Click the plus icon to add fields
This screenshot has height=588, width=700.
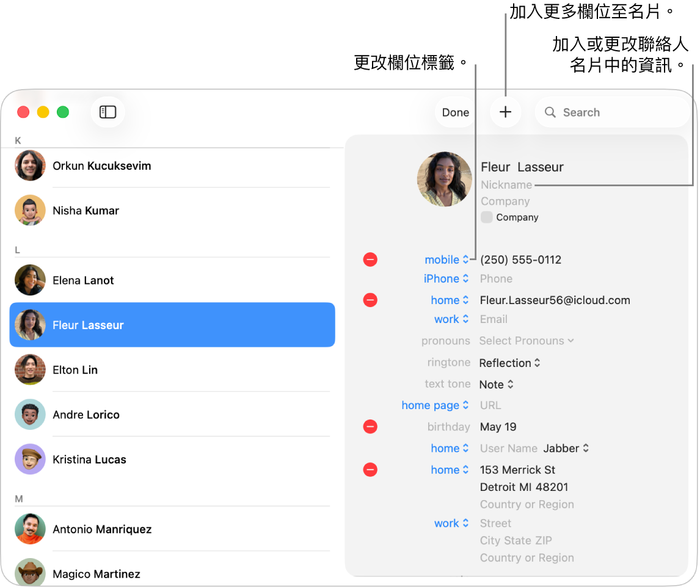pos(505,112)
